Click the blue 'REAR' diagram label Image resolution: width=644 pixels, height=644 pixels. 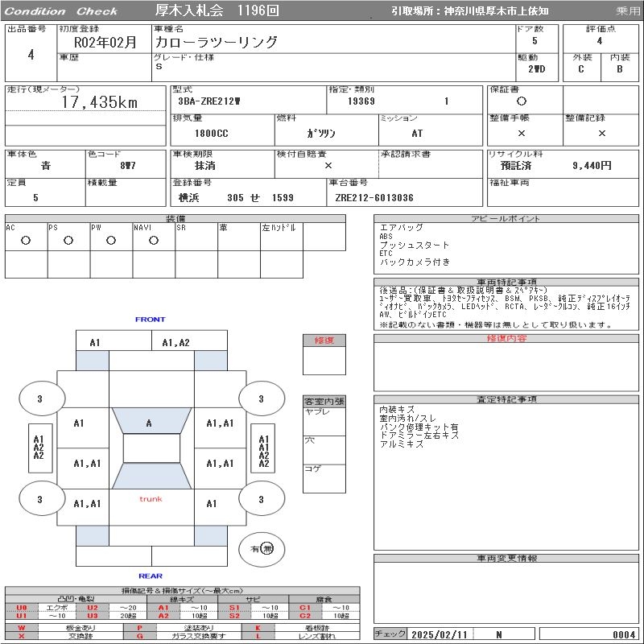151,576
